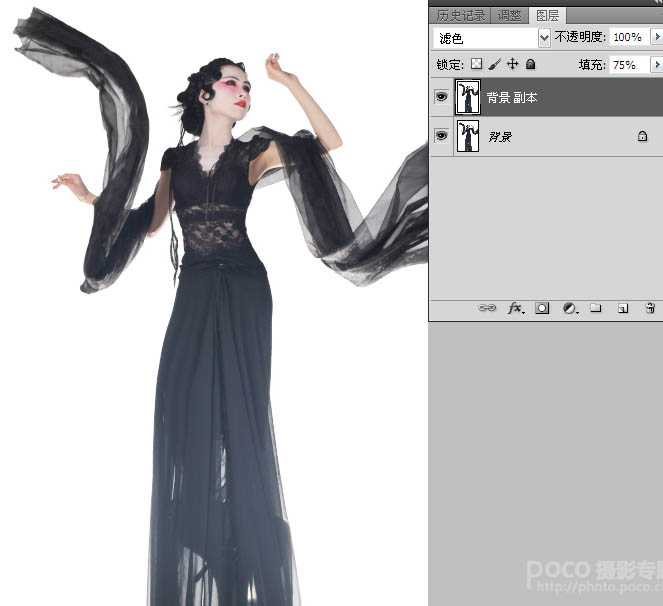Delete layer with the trash icon

(649, 309)
